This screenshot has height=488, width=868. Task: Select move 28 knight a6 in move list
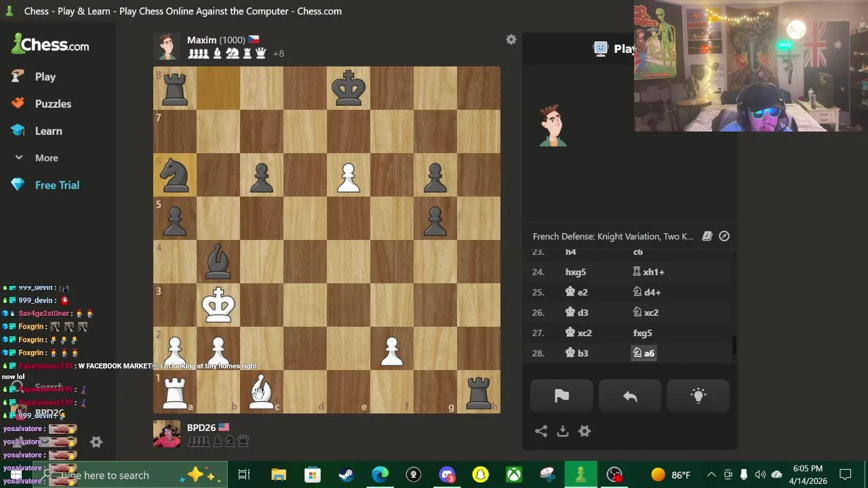[x=644, y=353]
